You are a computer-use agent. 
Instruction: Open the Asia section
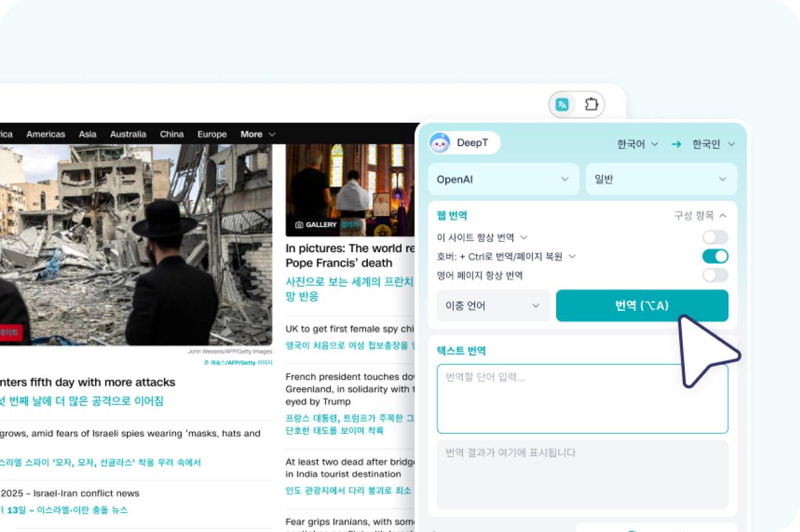(x=87, y=134)
